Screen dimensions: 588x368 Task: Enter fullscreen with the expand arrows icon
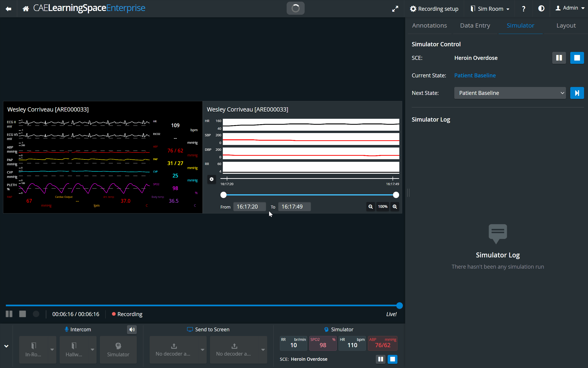coord(395,9)
